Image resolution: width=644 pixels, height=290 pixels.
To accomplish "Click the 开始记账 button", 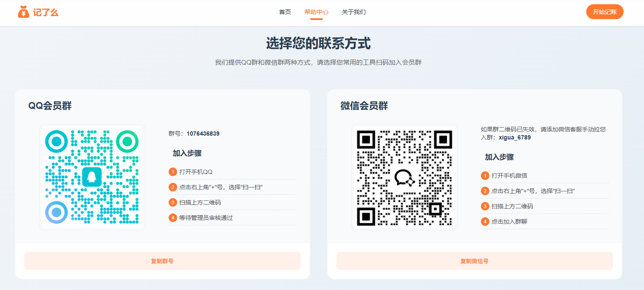I will point(605,12).
